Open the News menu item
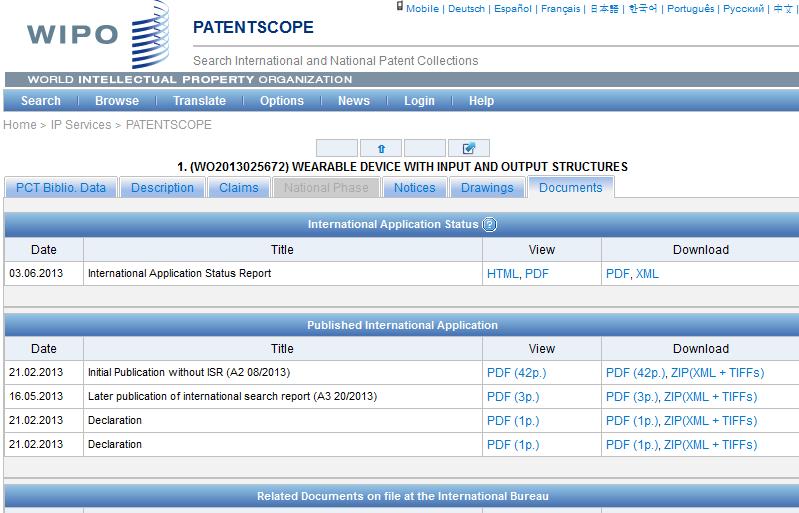The height and width of the screenshot is (513, 799). click(354, 101)
